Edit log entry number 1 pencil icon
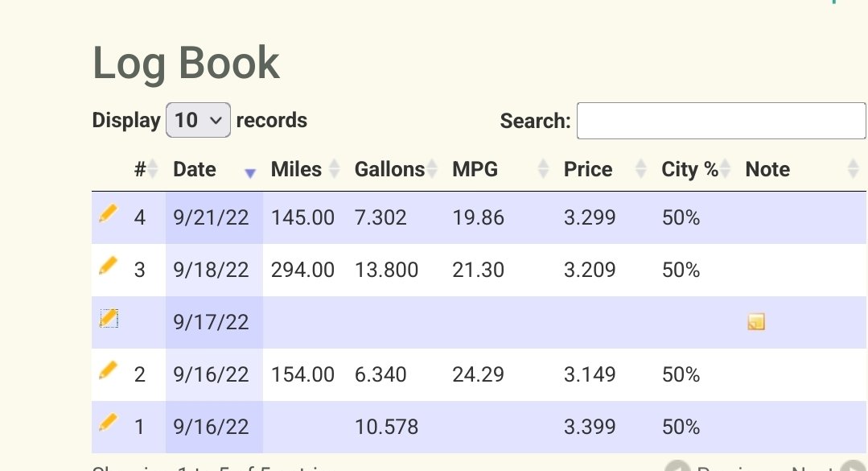The height and width of the screenshot is (471, 868). (109, 422)
